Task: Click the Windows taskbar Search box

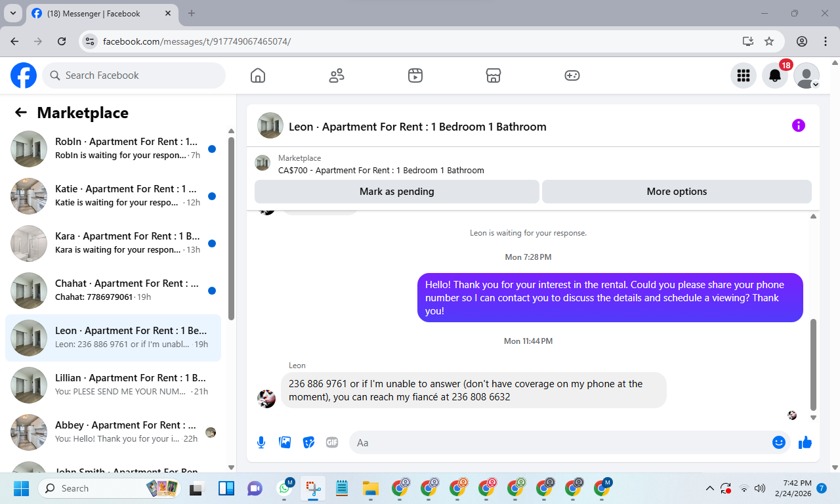Action: [110, 488]
